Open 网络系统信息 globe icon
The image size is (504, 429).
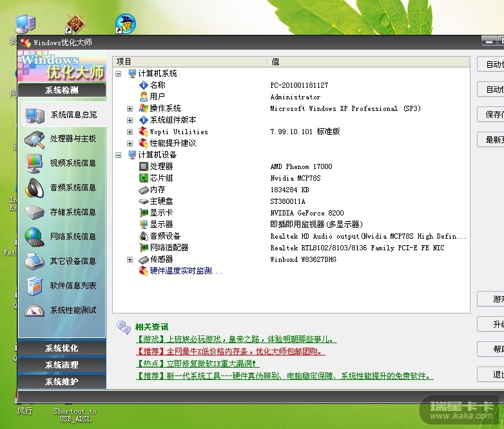coord(35,237)
